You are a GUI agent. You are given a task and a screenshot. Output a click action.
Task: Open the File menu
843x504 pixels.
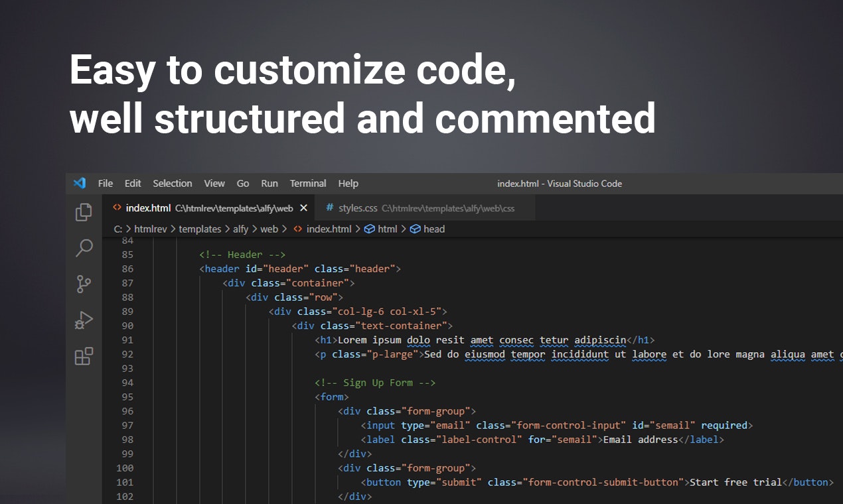[x=106, y=184]
